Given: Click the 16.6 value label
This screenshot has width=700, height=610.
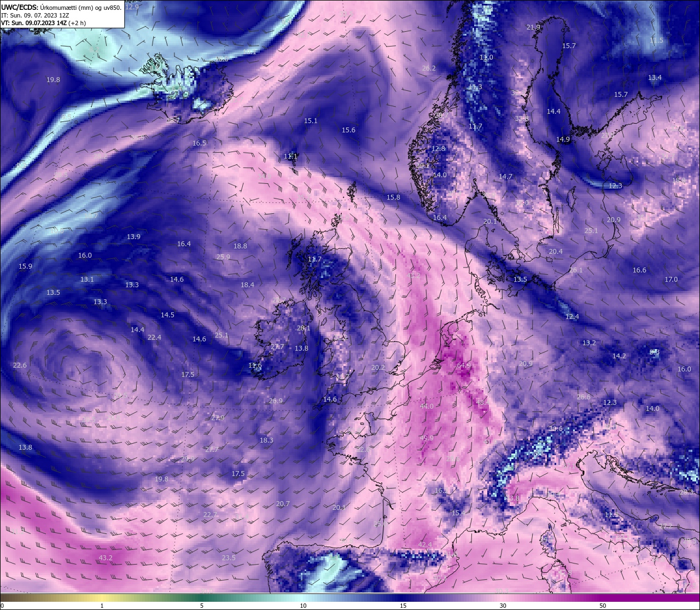Looking at the screenshot, I should pyautogui.click(x=639, y=270).
